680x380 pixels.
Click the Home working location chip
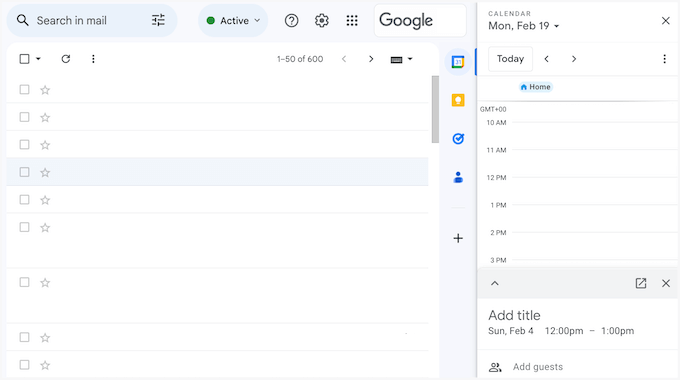tap(536, 87)
